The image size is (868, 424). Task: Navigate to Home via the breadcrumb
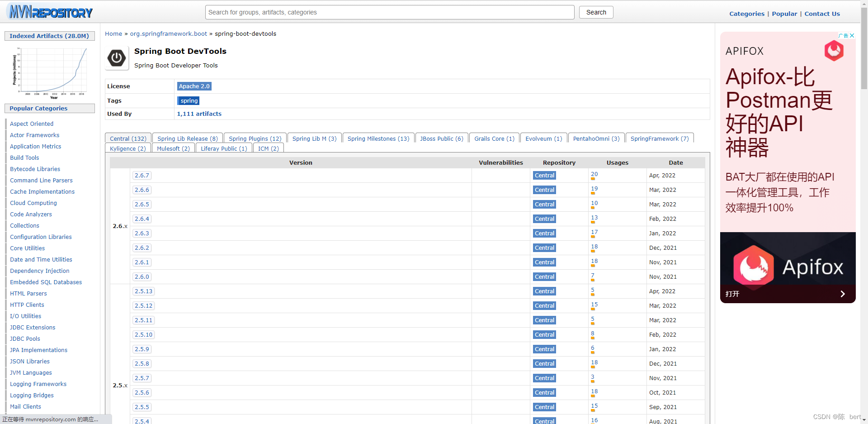pos(113,33)
